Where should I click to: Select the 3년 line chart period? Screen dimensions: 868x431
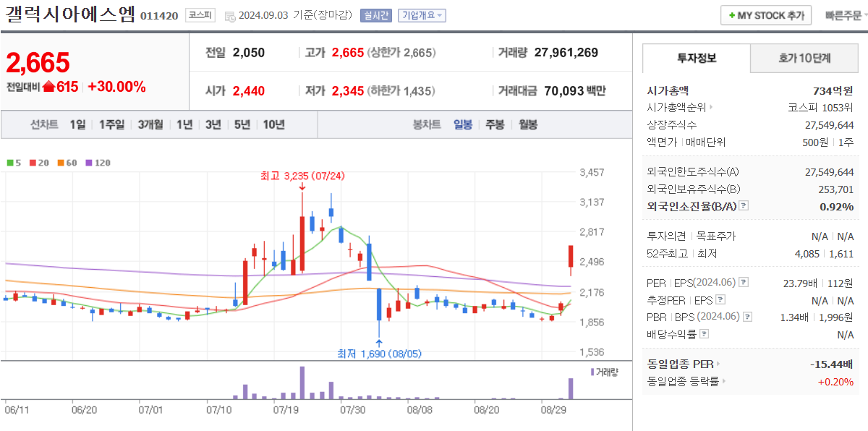213,124
